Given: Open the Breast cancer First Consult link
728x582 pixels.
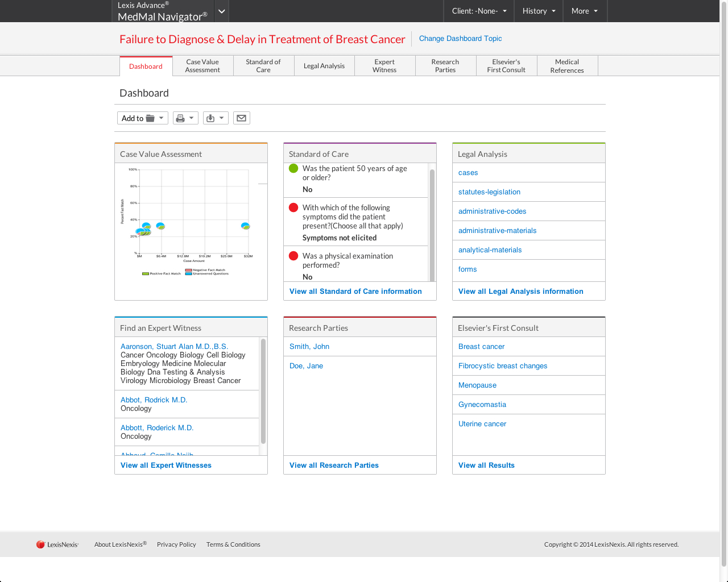Looking at the screenshot, I should coord(481,347).
